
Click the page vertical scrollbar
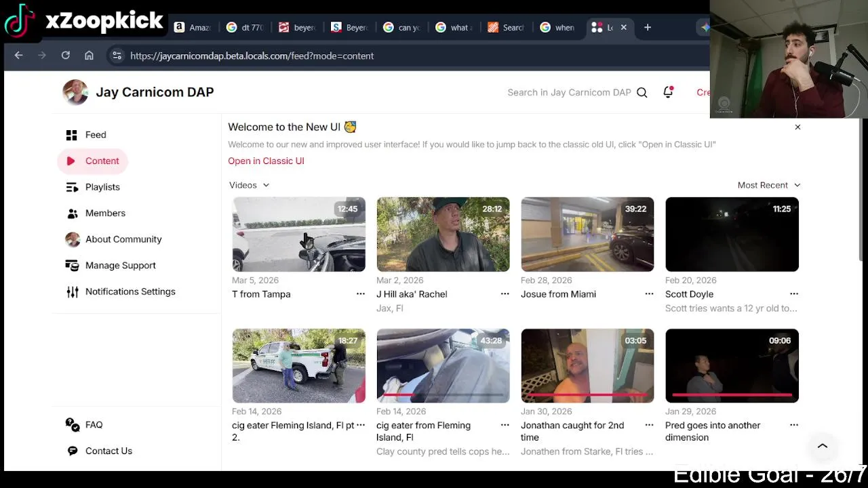pos(861,190)
